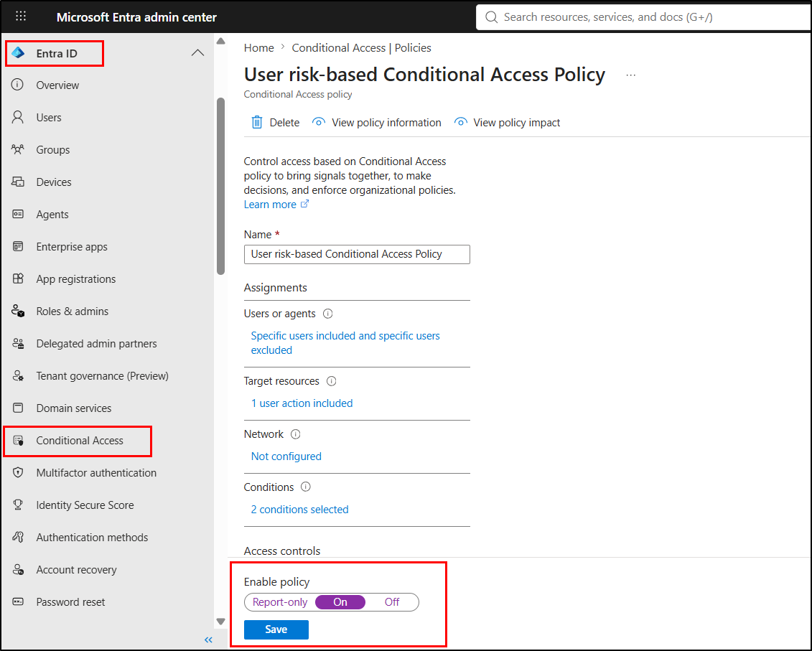Click the Users person icon
Viewport: 812px width, 651px height.
coord(18,118)
